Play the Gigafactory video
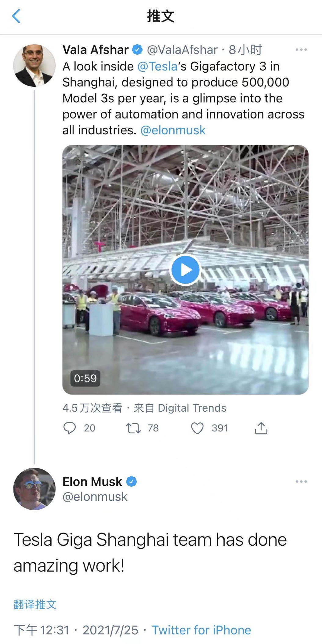 click(x=185, y=270)
